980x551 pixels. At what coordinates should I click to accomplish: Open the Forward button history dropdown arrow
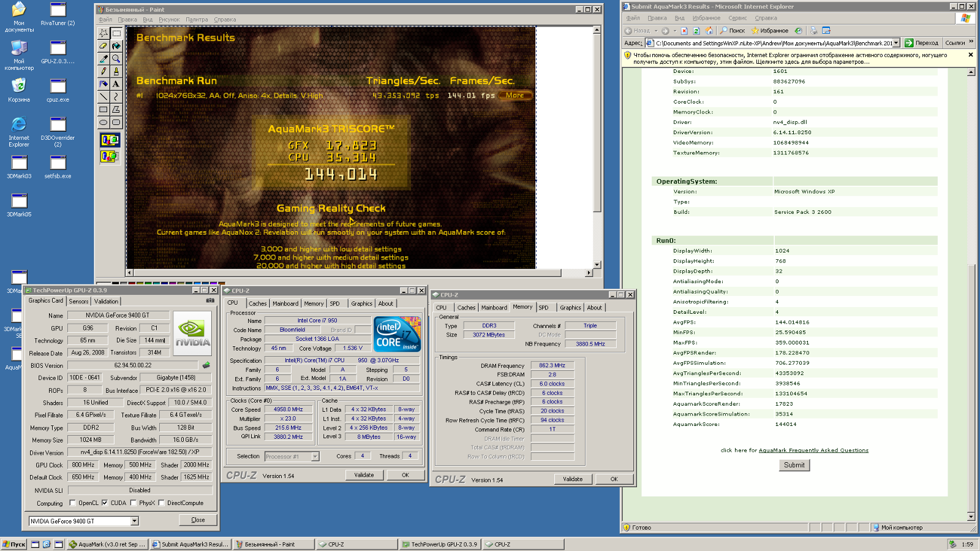[x=675, y=31]
